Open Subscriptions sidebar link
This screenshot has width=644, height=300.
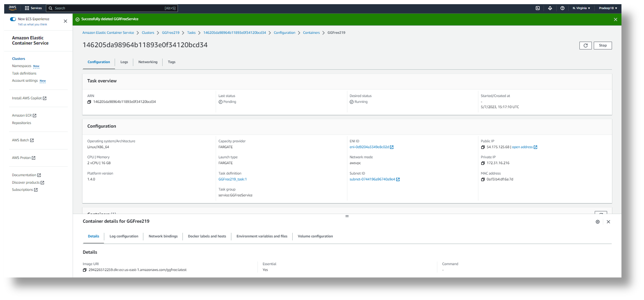point(25,190)
